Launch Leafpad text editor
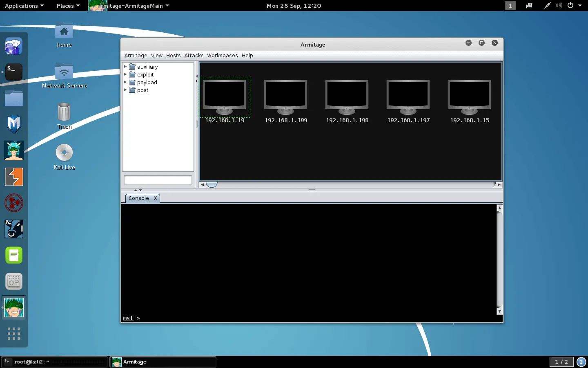The image size is (588, 368). (x=13, y=255)
